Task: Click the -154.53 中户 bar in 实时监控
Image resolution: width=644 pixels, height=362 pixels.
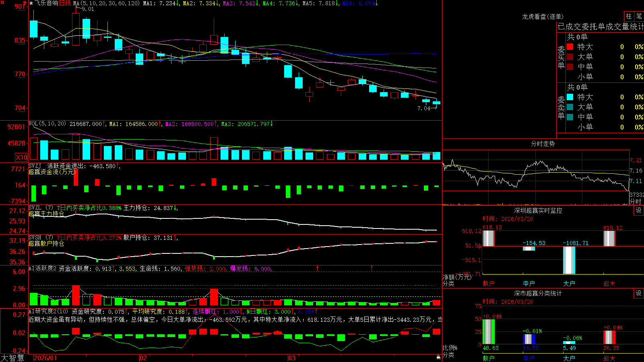Action: [528, 248]
